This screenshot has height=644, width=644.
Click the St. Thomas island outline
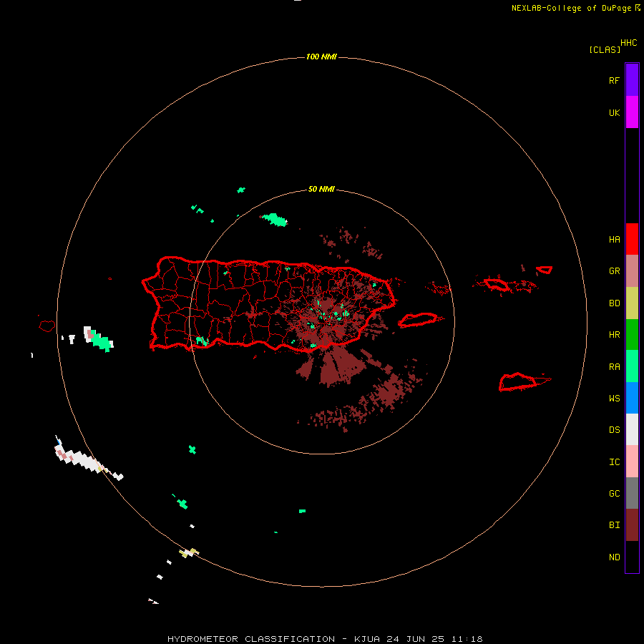[x=496, y=284]
